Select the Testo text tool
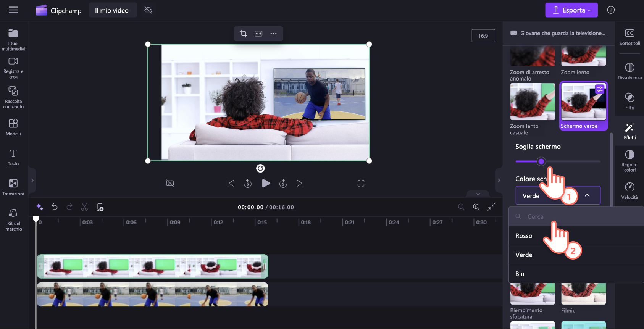Screen dimensions: 644x329 pos(13,158)
